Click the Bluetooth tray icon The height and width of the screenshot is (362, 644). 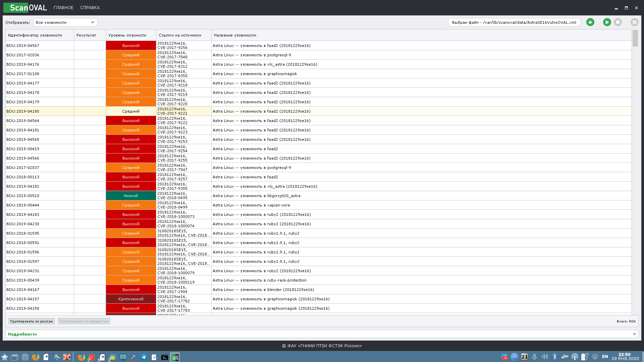[555, 357]
